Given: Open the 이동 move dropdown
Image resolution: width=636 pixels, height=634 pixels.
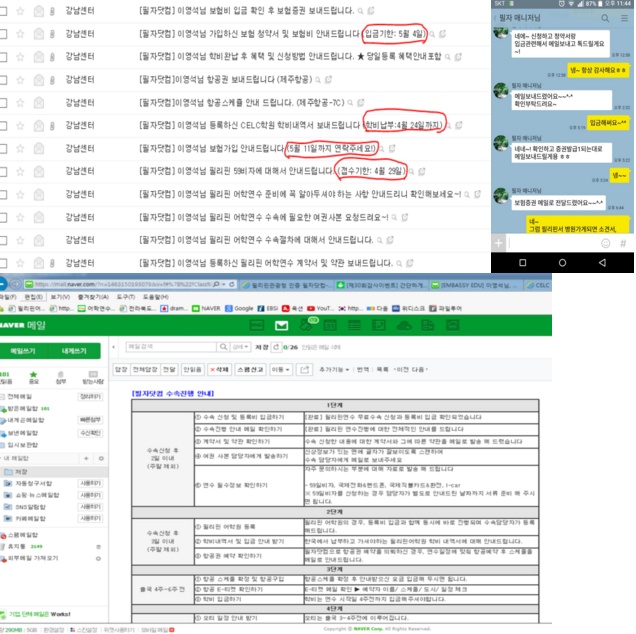Looking at the screenshot, I should [280, 370].
